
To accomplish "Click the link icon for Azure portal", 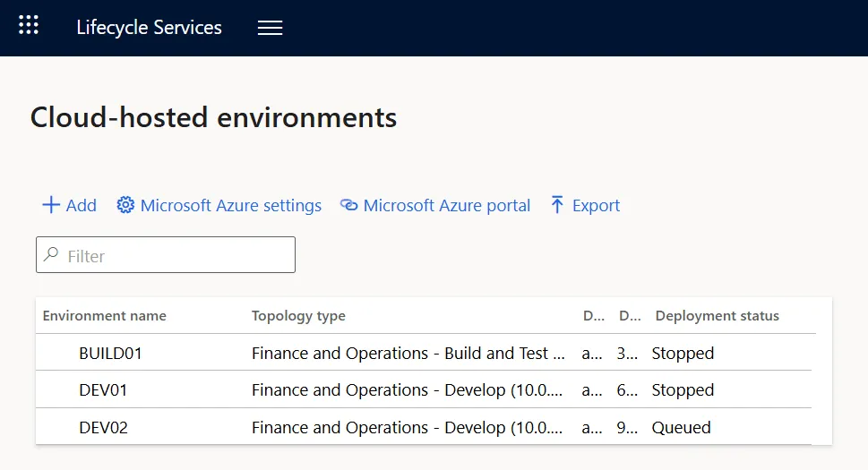I will pos(348,205).
